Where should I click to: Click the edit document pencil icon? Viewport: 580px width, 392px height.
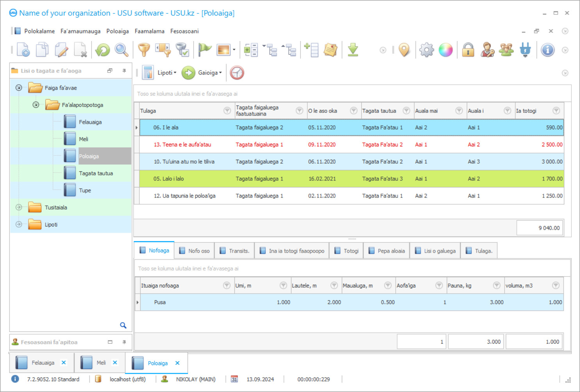61,50
